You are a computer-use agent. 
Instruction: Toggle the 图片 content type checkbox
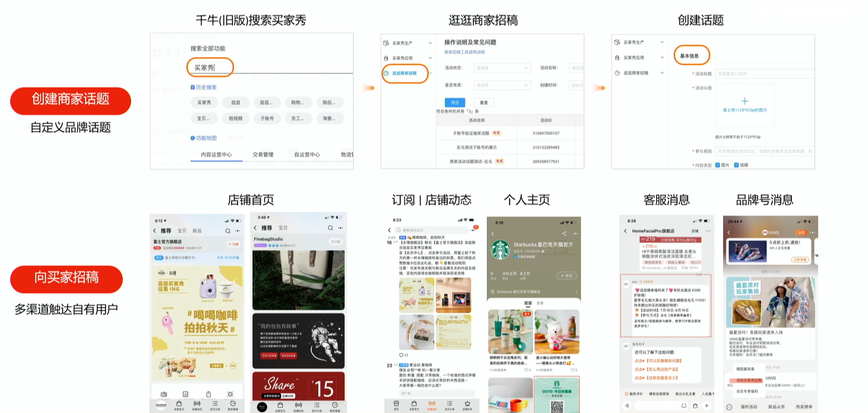[x=718, y=165]
